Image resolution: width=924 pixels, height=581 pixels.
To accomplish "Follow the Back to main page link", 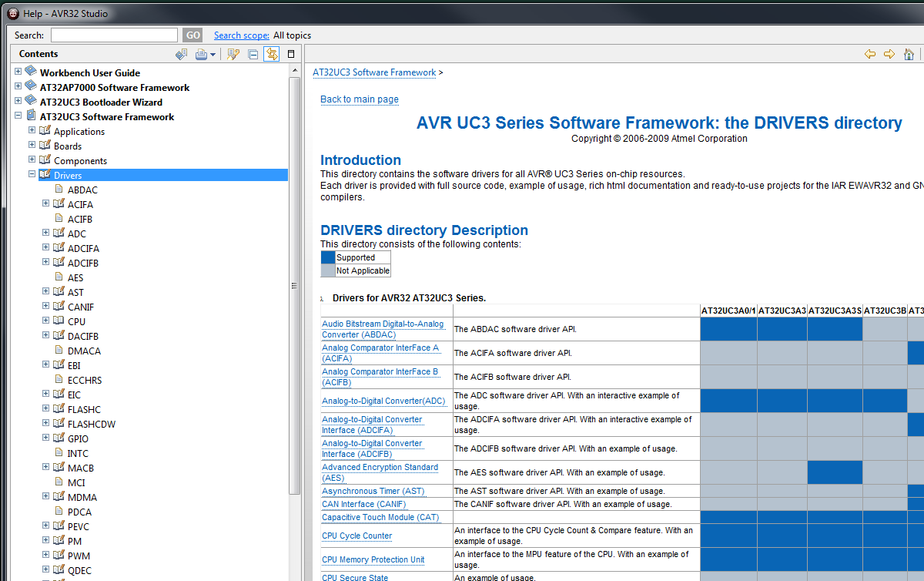I will (359, 99).
